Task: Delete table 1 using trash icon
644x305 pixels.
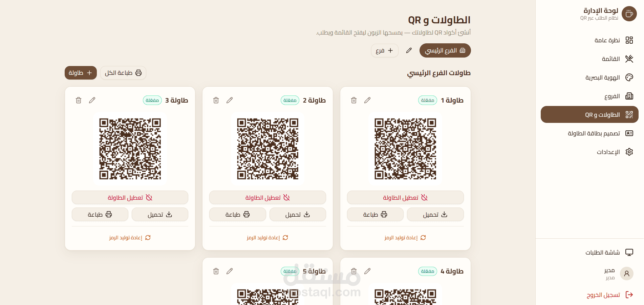Action: click(354, 100)
